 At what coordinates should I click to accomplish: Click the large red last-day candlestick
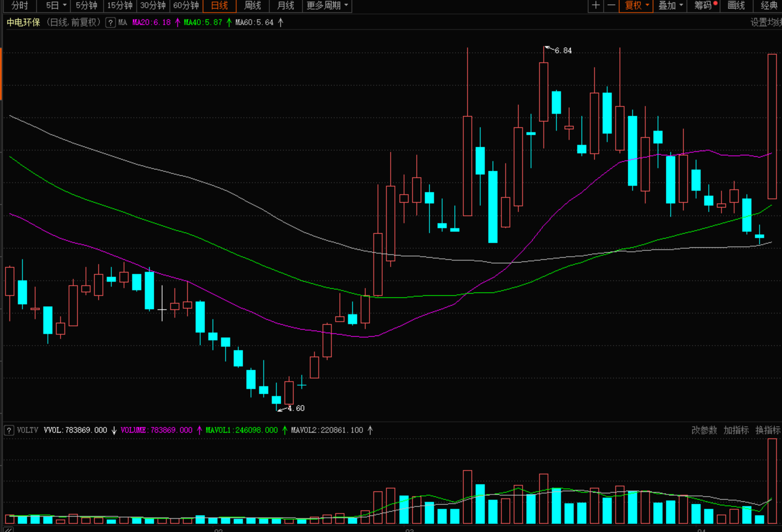pos(772,126)
